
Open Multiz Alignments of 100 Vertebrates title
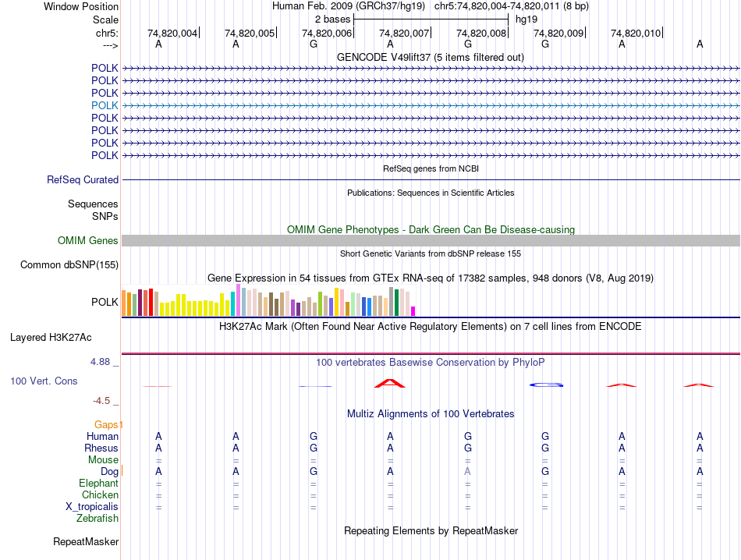click(x=431, y=414)
